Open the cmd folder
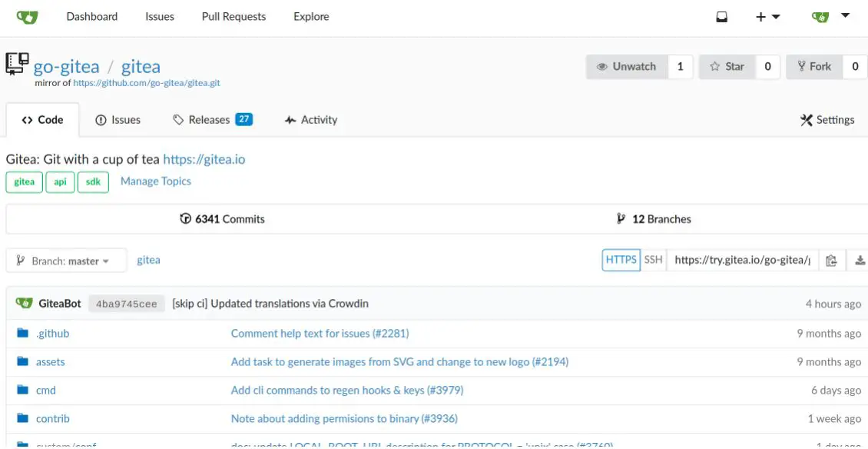This screenshot has height=449, width=868. (46, 390)
